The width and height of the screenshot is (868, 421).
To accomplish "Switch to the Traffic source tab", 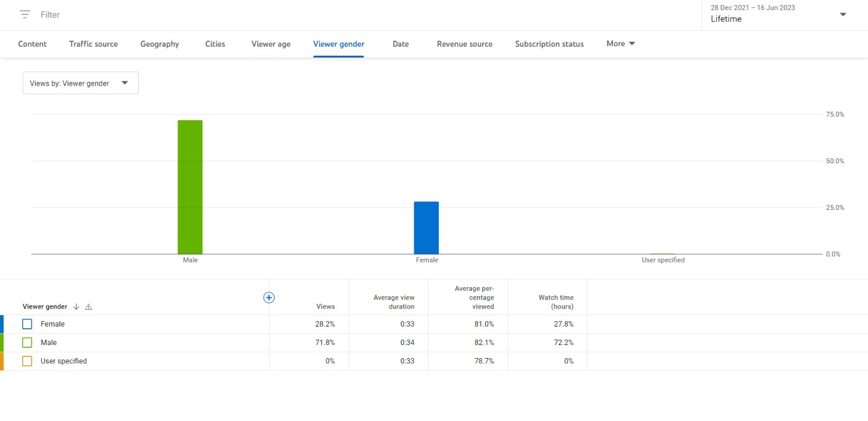I will (x=93, y=44).
